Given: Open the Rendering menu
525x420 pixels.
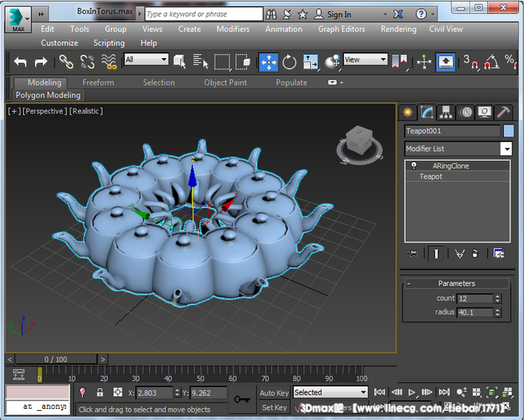Looking at the screenshot, I should 398,29.
